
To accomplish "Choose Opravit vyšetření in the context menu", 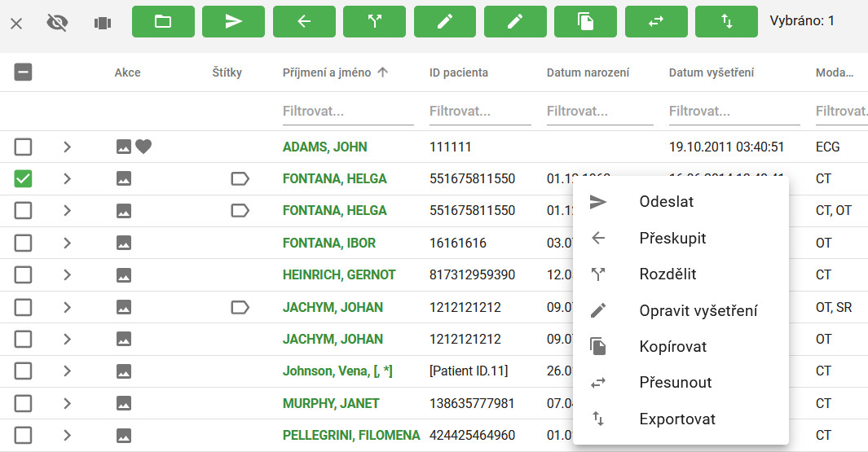I will pos(681,310).
